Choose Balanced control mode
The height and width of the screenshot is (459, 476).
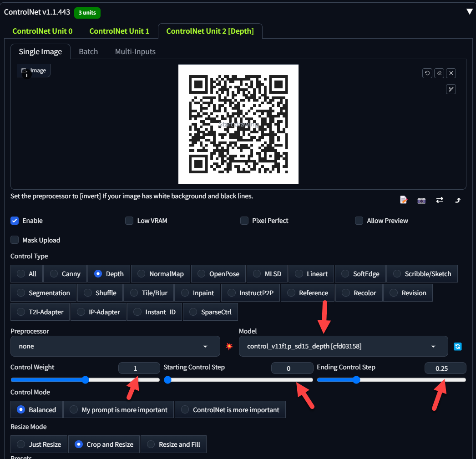tap(37, 410)
